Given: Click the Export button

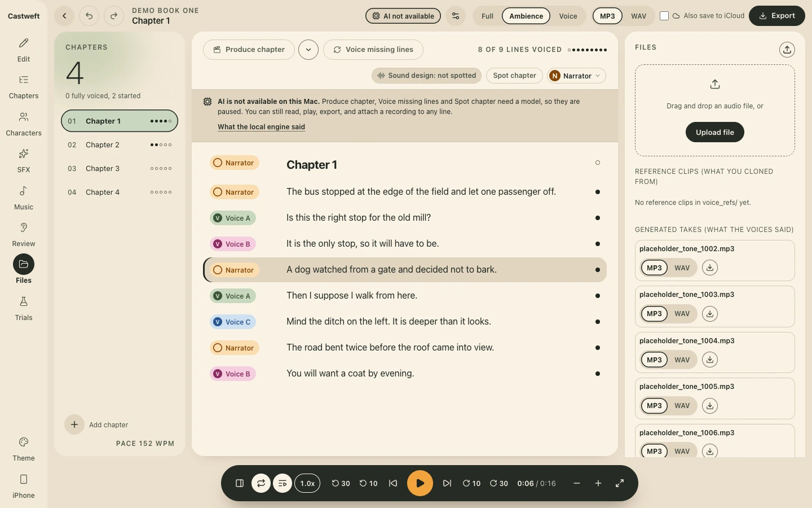Looking at the screenshot, I should pos(777,16).
